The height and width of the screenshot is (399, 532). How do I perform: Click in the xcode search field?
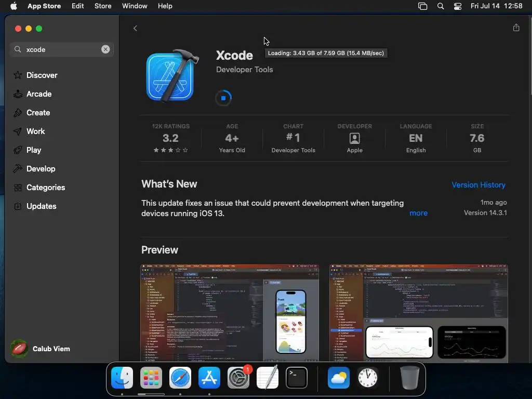(x=62, y=49)
